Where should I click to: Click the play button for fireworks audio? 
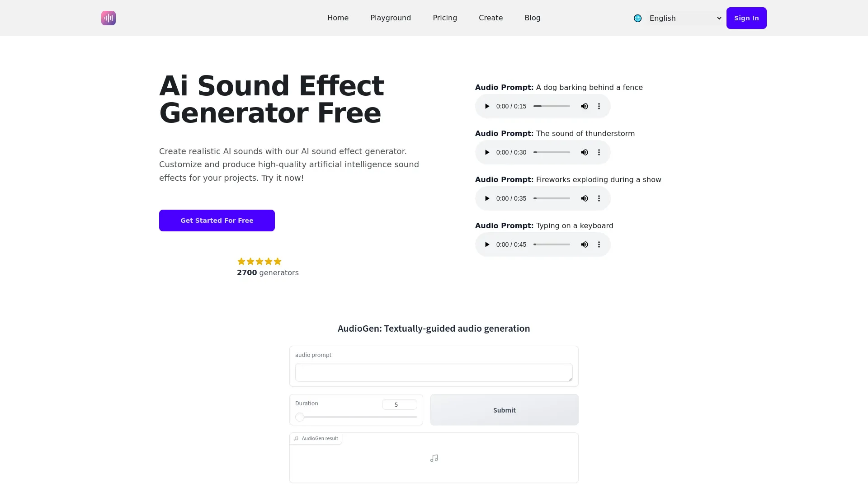tap(487, 198)
